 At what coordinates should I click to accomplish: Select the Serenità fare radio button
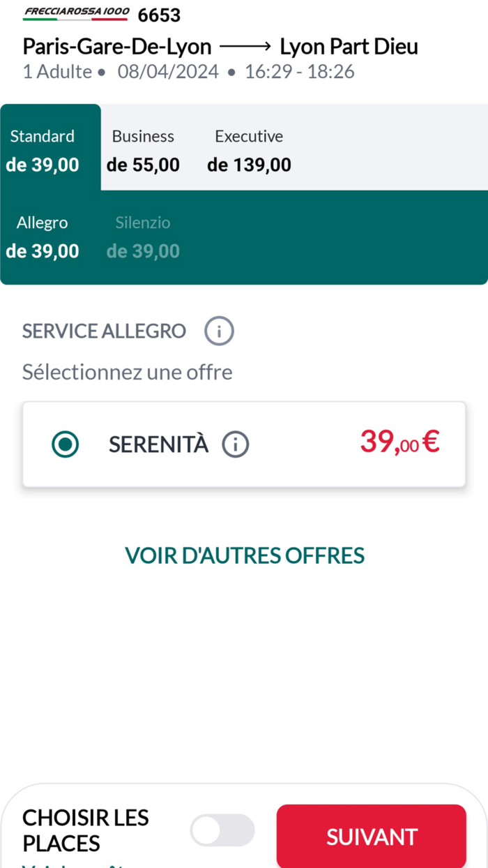pos(65,444)
